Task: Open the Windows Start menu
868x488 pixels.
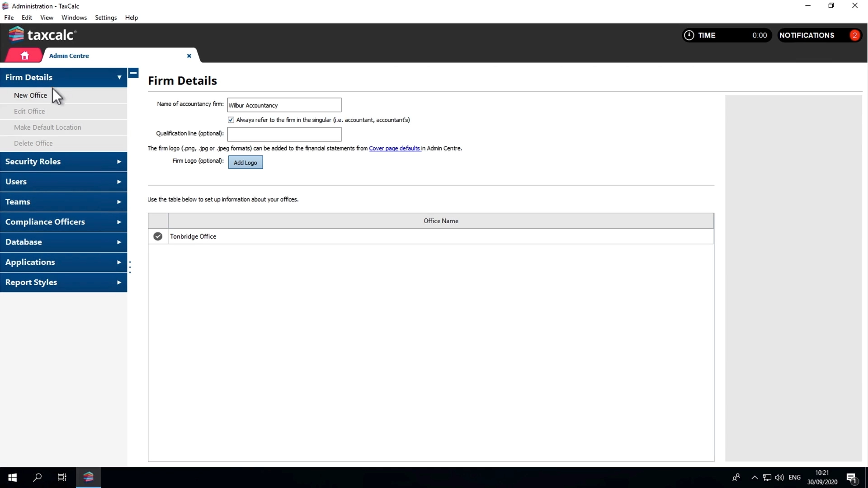Action: click(13, 478)
